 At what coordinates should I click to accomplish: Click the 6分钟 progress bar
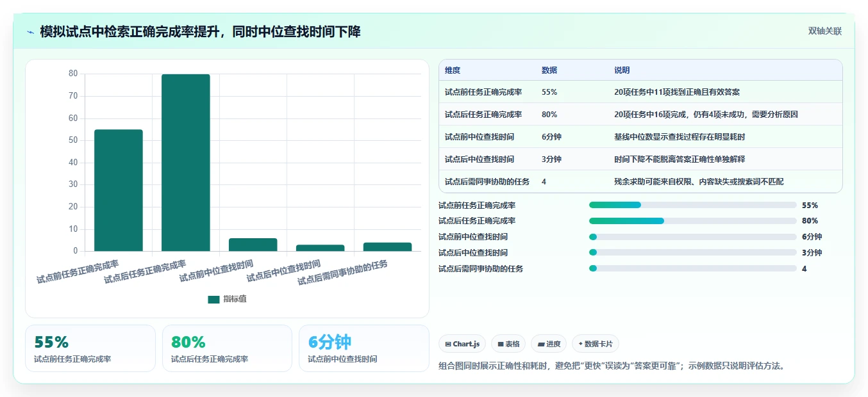693,237
